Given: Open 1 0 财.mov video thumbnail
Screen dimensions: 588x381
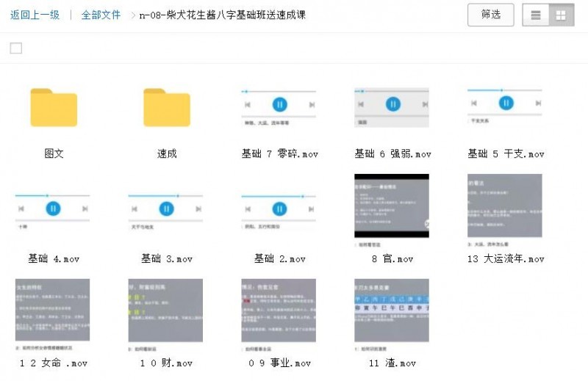Looking at the screenshot, I should tap(166, 311).
